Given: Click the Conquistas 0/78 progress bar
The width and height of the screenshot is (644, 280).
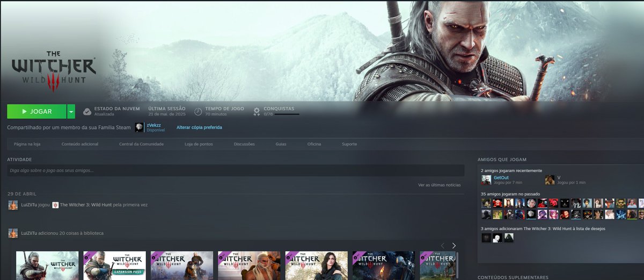Looking at the screenshot, I should [287, 114].
